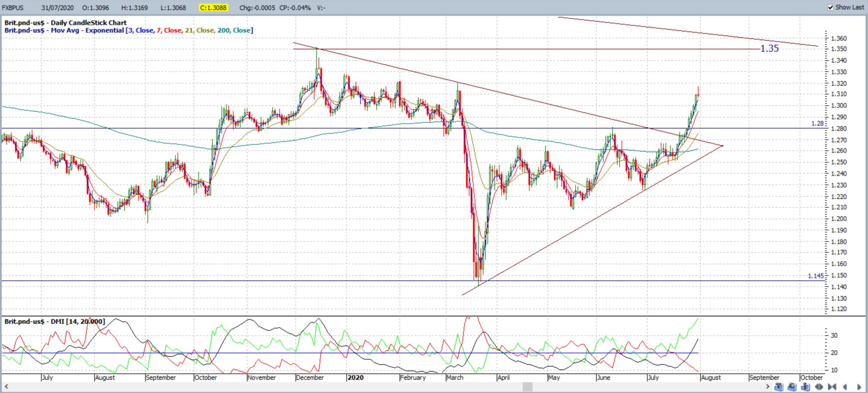Screen dimensions: 868x393
Task: Click the date 31/07/2020 in header
Action: [x=57, y=8]
